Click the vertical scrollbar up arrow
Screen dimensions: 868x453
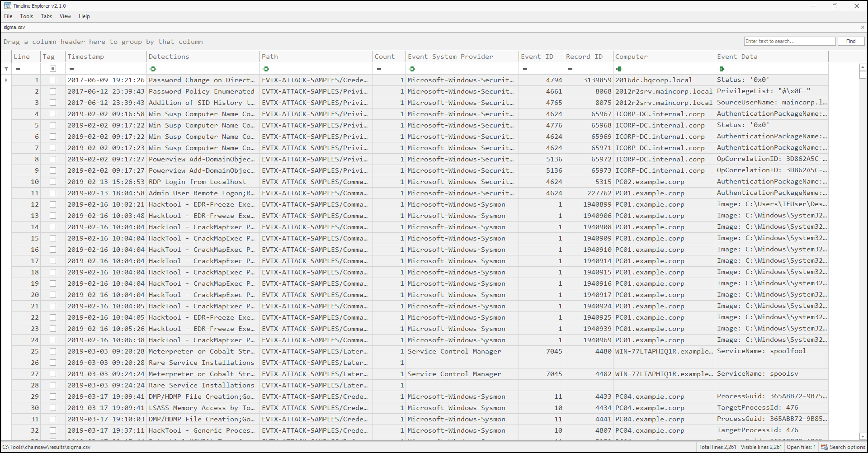863,67
